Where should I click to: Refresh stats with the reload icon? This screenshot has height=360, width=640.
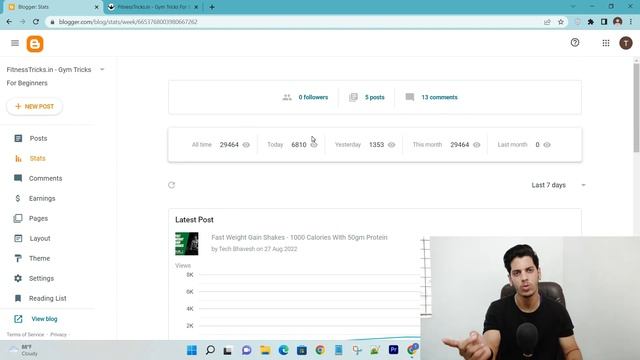tap(171, 185)
